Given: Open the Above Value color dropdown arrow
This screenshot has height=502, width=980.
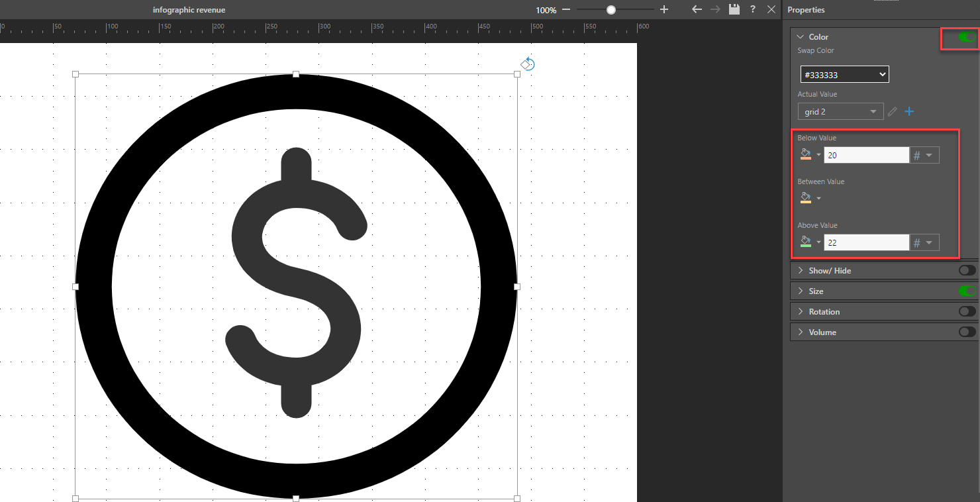Looking at the screenshot, I should [818, 242].
